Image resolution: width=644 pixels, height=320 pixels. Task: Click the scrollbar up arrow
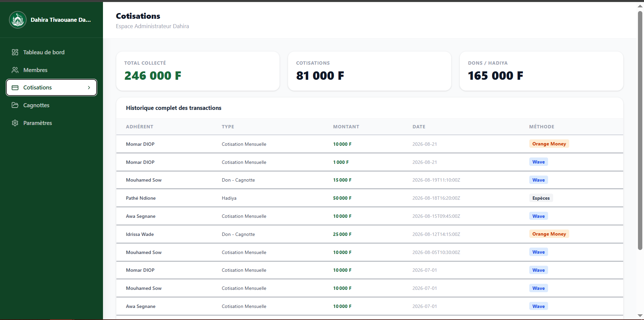640,6
